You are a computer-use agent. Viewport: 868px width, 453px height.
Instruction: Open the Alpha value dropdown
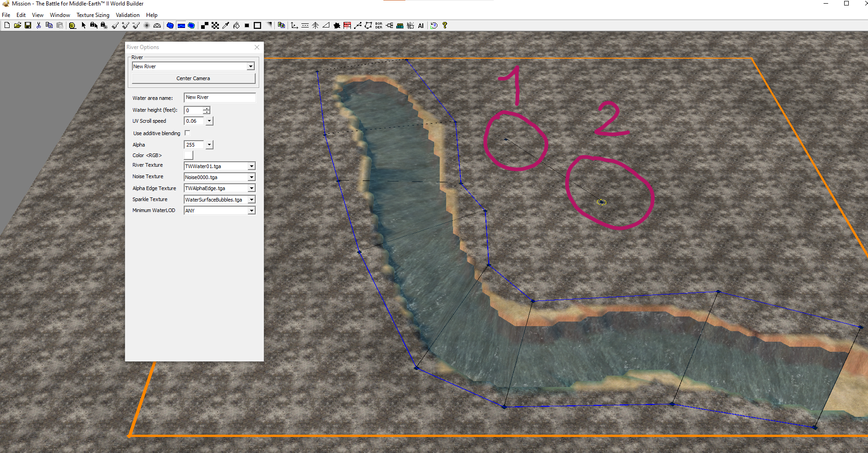[209, 145]
